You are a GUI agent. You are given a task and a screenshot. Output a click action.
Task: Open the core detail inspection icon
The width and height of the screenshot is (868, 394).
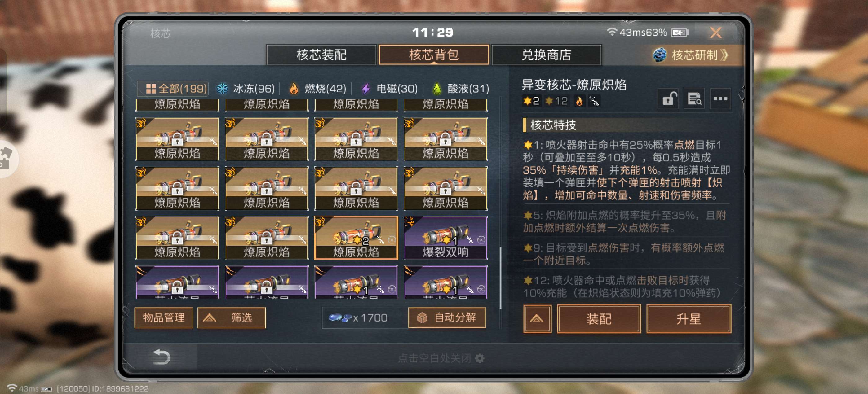pos(694,99)
